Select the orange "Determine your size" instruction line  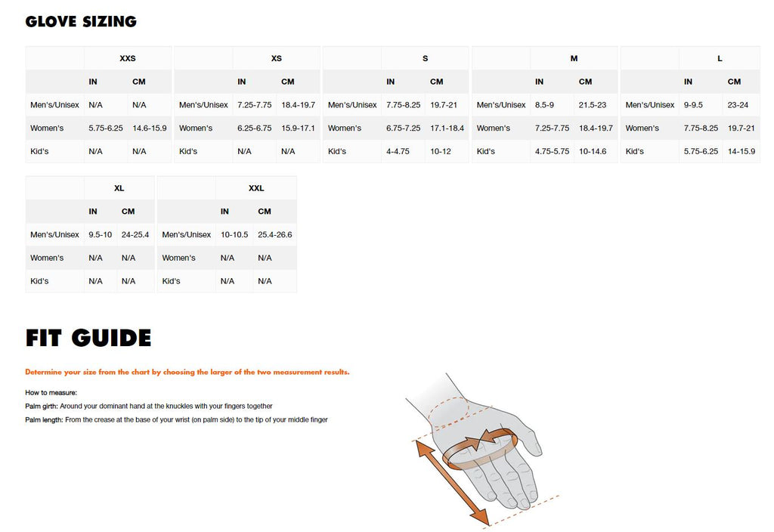[x=187, y=372]
